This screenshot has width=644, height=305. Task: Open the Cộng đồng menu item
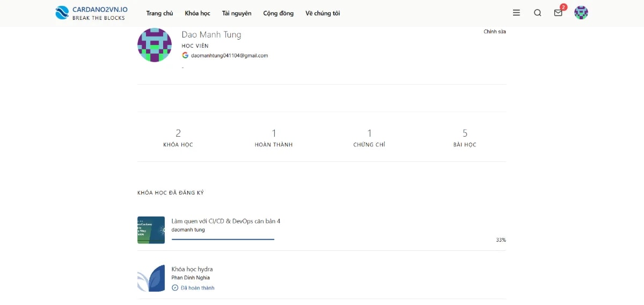(278, 13)
